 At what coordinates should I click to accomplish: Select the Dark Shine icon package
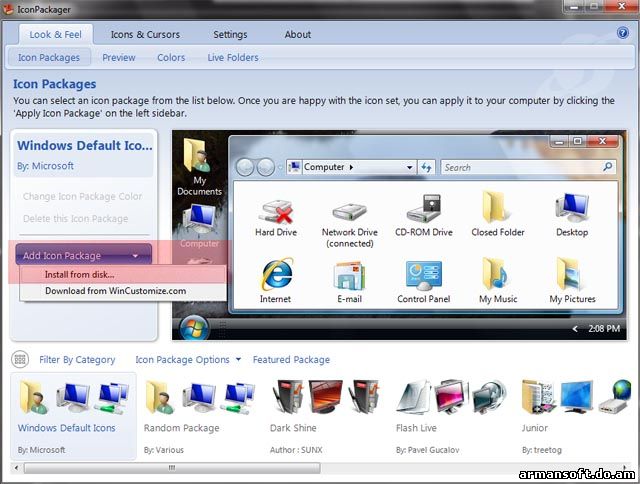pos(325,416)
